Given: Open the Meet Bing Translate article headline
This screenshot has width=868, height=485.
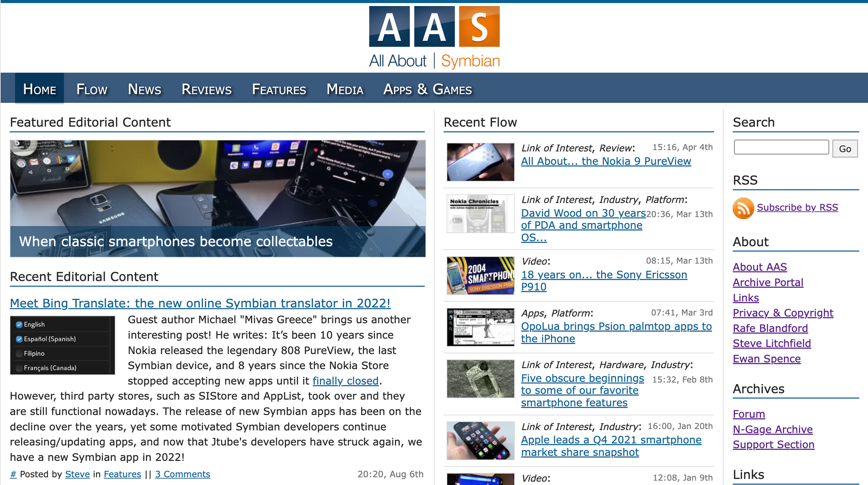Looking at the screenshot, I should coord(200,303).
